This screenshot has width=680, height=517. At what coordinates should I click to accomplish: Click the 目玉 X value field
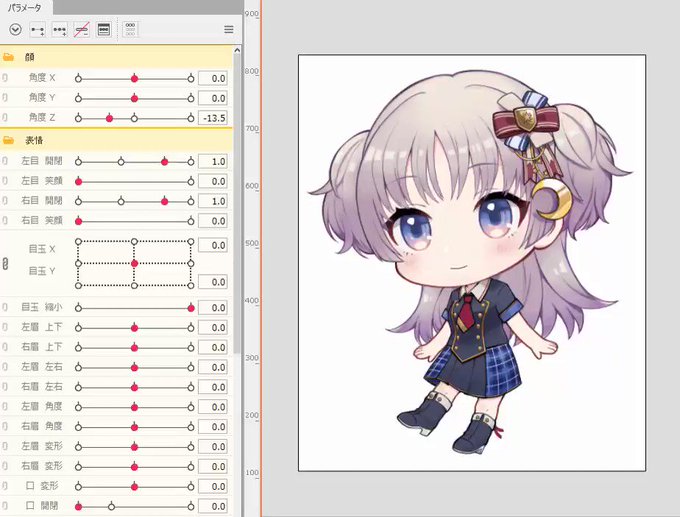click(x=212, y=245)
